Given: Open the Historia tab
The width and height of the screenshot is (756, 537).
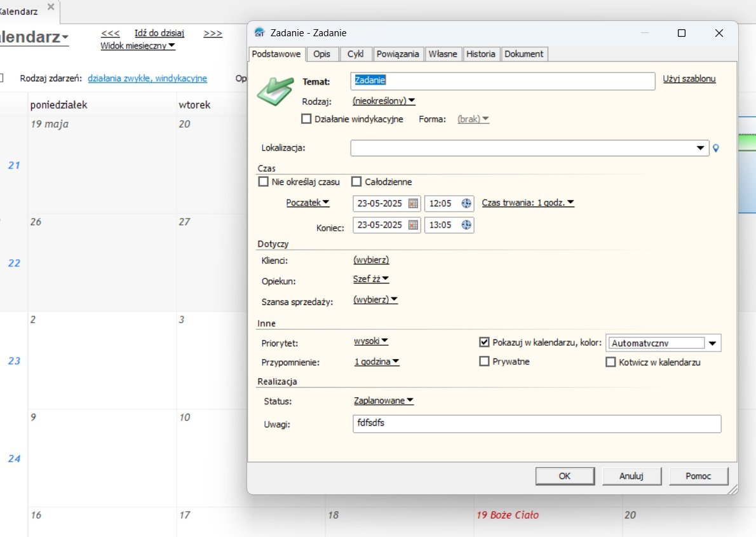Looking at the screenshot, I should pos(480,54).
